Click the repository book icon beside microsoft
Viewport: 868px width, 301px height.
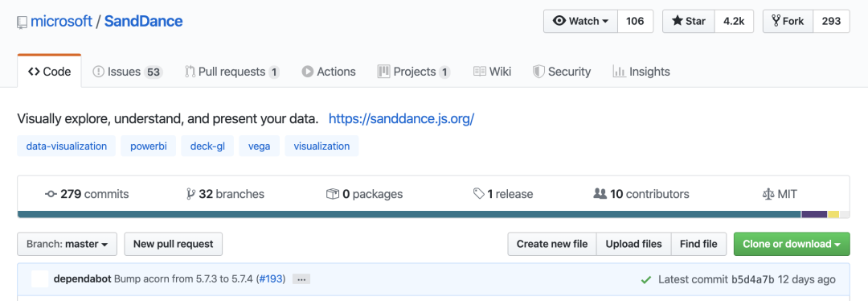tap(23, 23)
